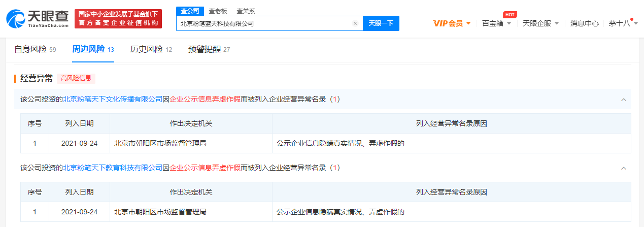Open the VIP会员 dropdown menu

(x=452, y=23)
